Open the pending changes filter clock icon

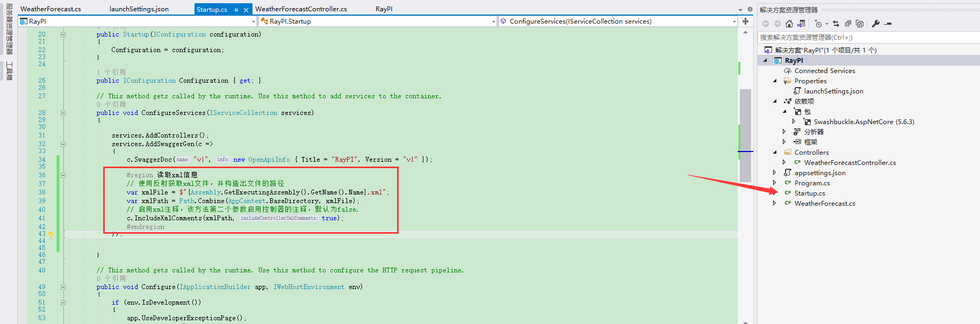[x=818, y=24]
